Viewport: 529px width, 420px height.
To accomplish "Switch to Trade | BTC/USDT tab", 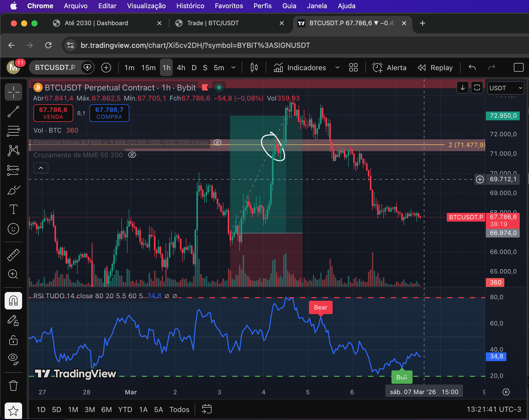I will tap(213, 23).
